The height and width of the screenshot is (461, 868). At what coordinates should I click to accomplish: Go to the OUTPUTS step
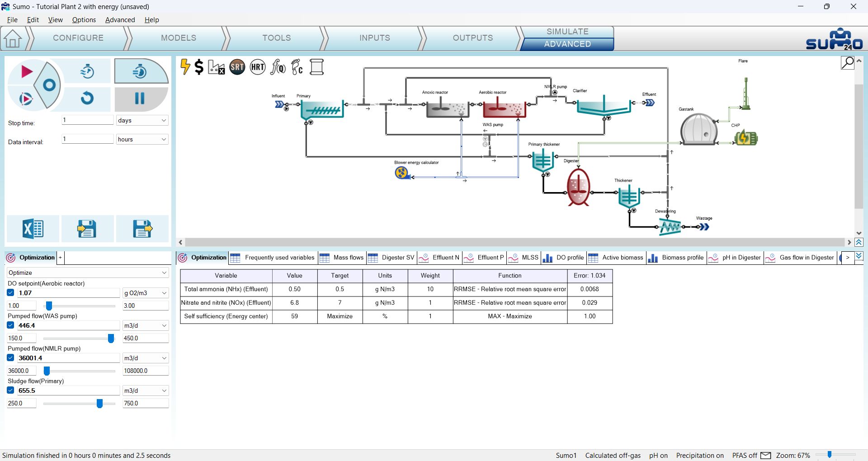click(473, 38)
